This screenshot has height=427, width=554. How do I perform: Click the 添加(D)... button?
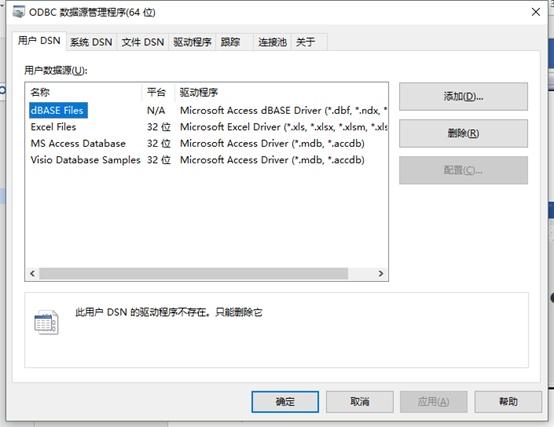pos(463,96)
